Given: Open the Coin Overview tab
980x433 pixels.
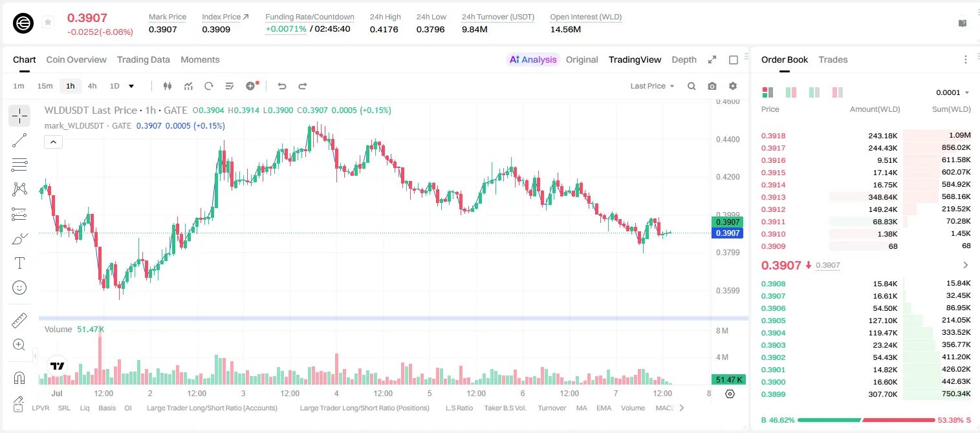Looking at the screenshot, I should coord(76,59).
